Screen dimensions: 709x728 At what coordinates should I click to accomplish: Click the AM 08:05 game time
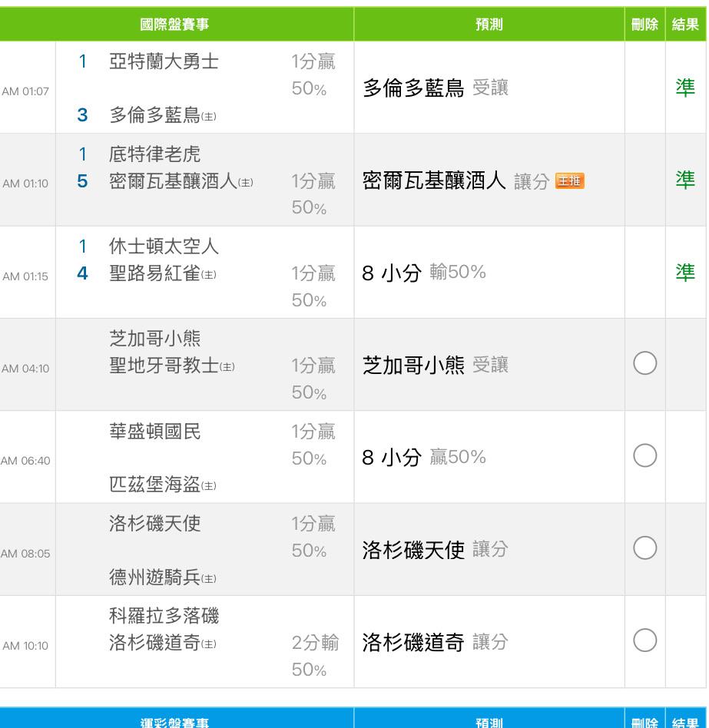pos(25,554)
